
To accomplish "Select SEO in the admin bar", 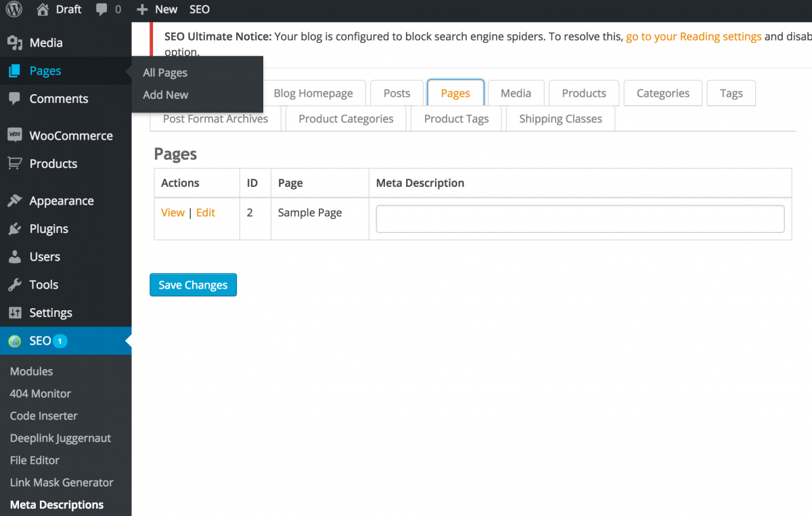I will 199,9.
